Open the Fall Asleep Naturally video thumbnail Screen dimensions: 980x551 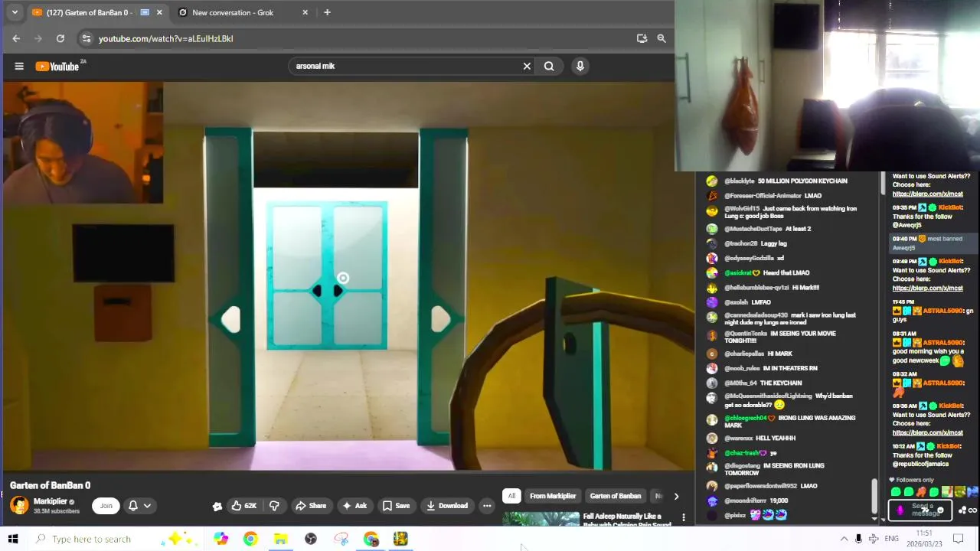[541, 519]
